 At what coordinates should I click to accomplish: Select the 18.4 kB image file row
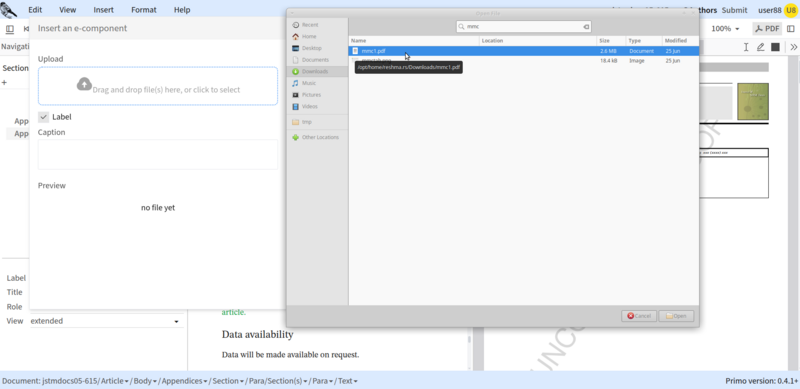pos(523,61)
